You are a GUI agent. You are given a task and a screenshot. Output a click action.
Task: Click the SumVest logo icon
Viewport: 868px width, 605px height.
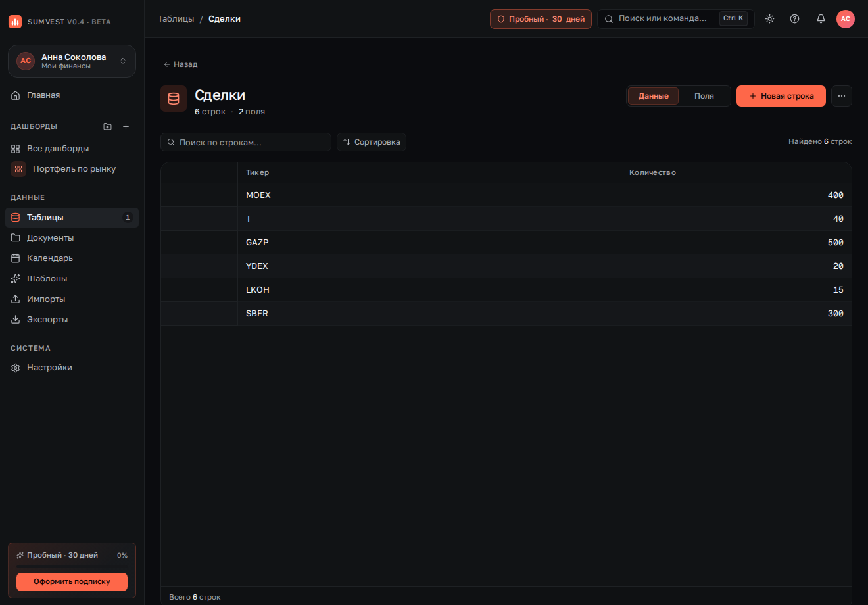click(15, 22)
